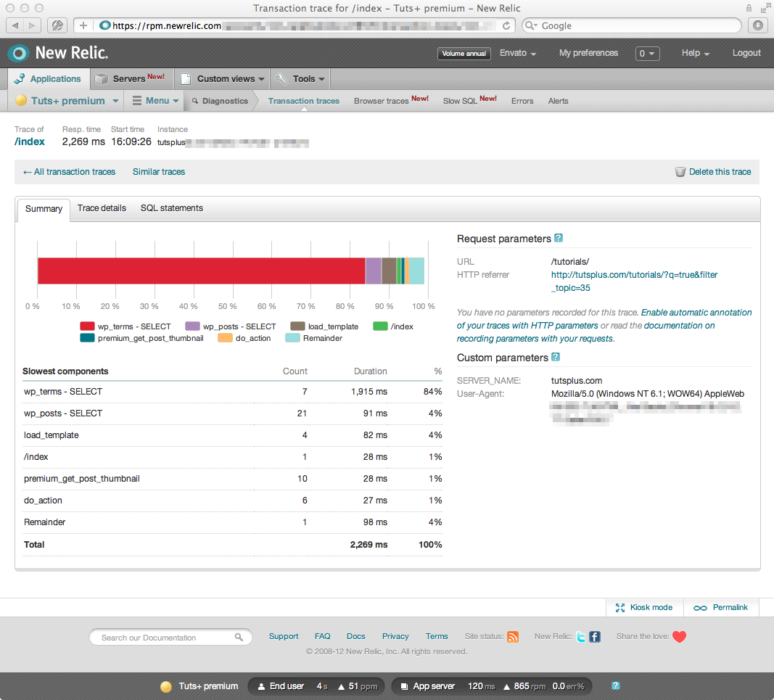Click the Google search field

click(632, 25)
